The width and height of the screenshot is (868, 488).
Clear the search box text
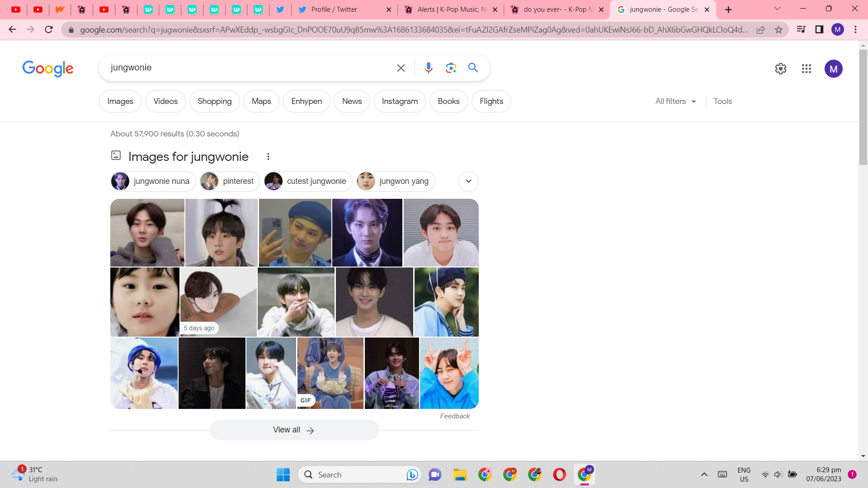pyautogui.click(x=401, y=68)
